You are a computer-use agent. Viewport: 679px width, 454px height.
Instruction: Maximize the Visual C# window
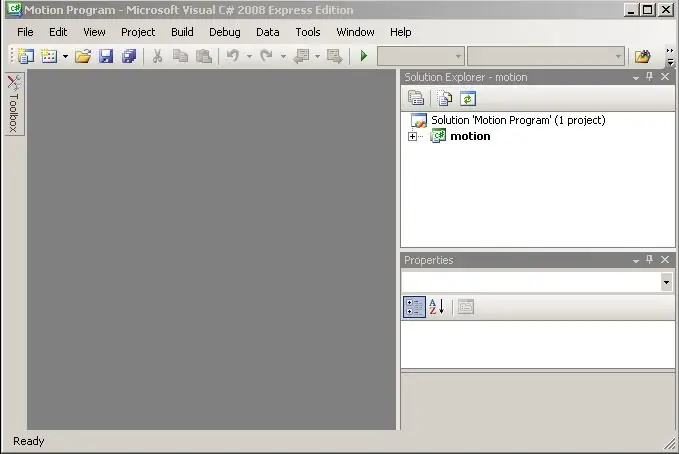click(x=648, y=10)
